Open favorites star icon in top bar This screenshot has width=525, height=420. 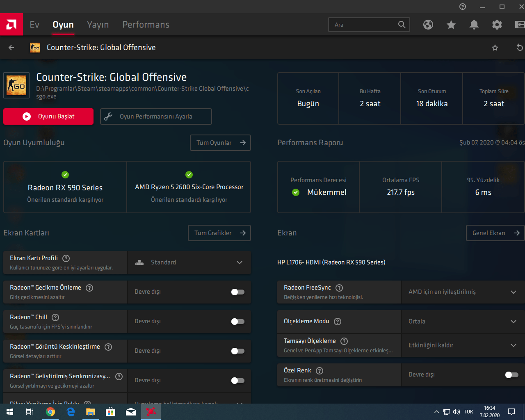coord(451,25)
